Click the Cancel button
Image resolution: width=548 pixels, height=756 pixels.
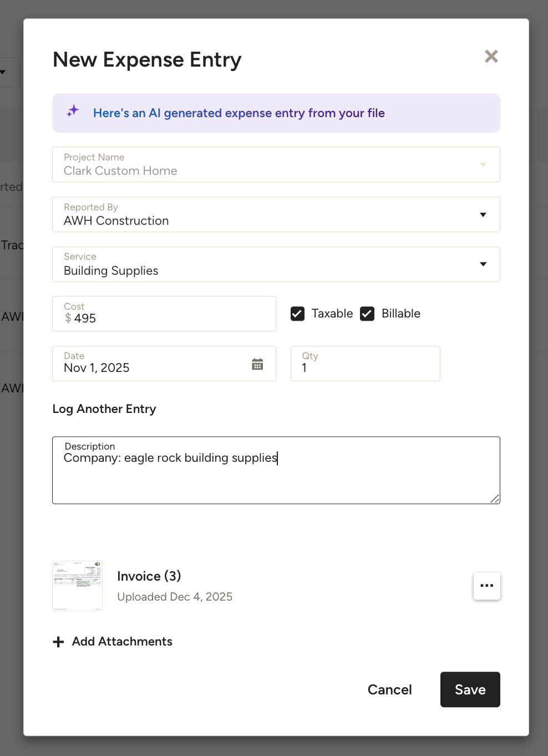coord(389,689)
